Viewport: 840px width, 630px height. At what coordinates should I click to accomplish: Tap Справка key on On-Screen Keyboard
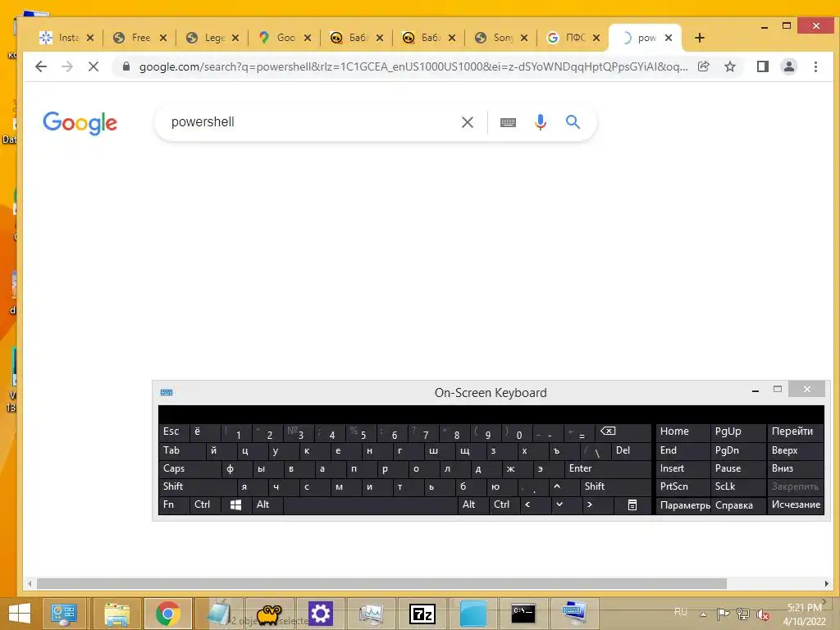click(x=738, y=504)
